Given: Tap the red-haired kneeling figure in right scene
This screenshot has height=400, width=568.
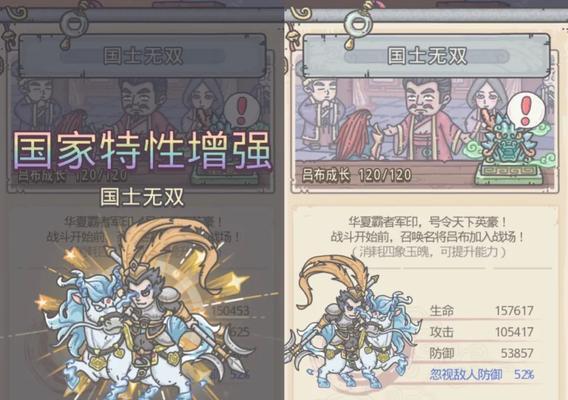Looking at the screenshot, I should tap(358, 135).
